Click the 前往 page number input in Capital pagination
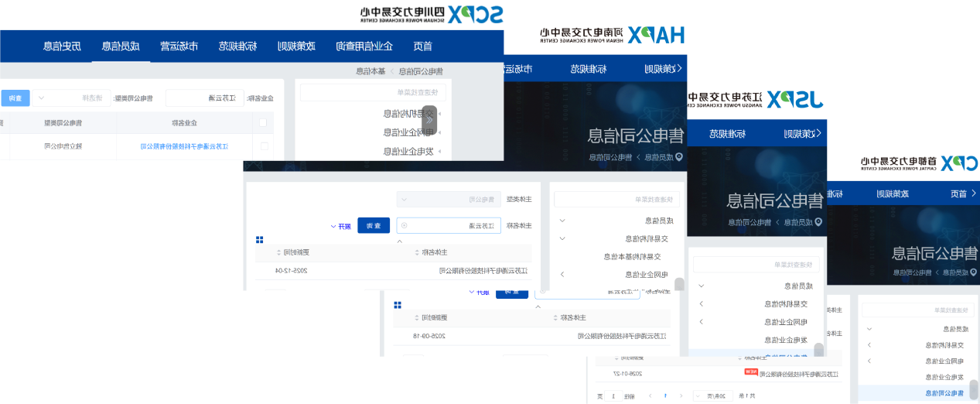 [x=615, y=395]
